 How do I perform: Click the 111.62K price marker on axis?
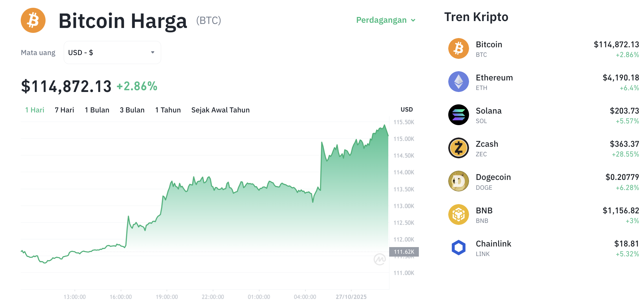click(x=404, y=252)
